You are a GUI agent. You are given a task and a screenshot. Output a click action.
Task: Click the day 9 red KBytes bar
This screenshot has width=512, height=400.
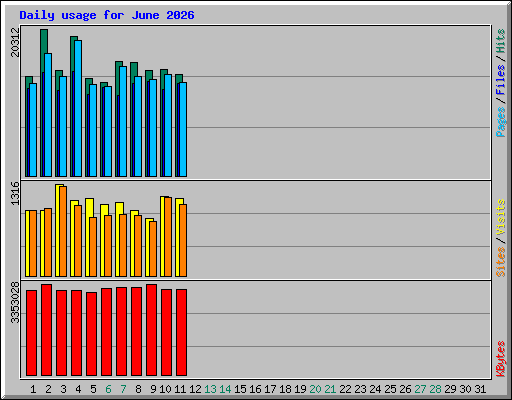pos(151,330)
